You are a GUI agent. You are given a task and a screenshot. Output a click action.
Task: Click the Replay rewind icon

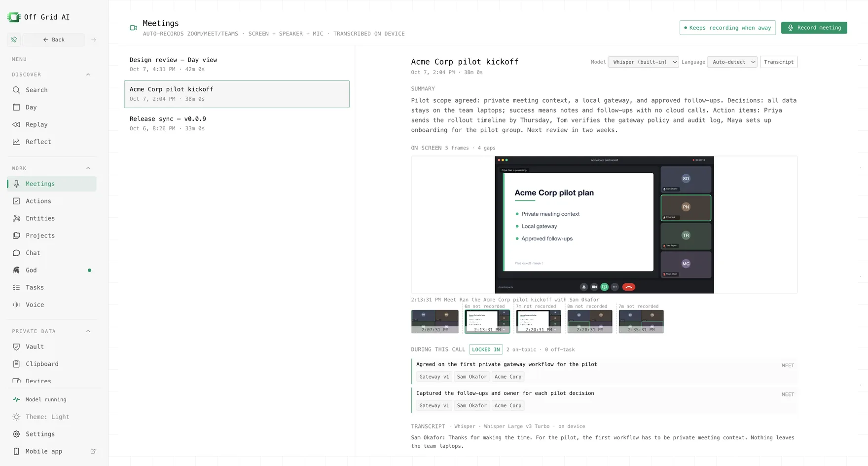click(x=16, y=124)
